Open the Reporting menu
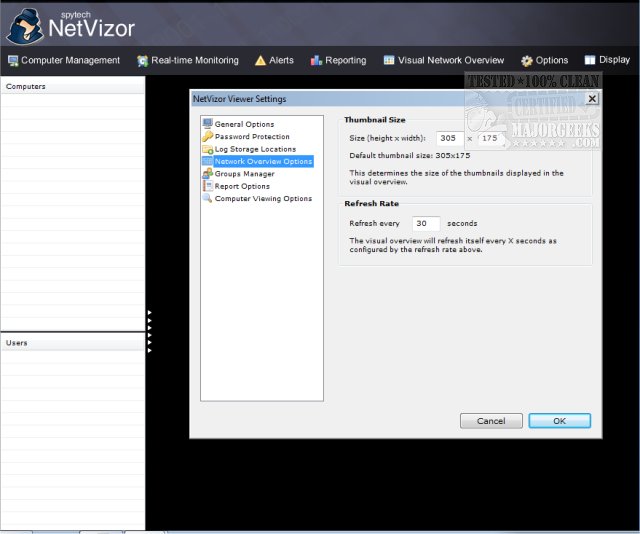640x534 pixels. (338, 60)
